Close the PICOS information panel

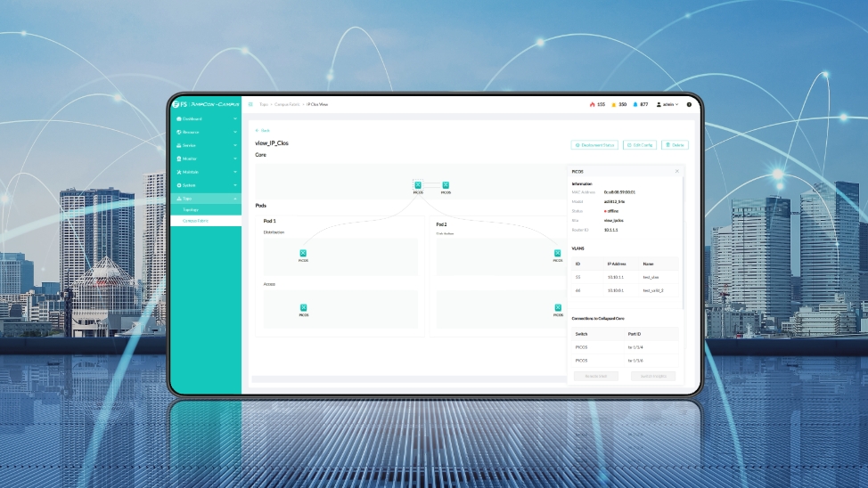tap(676, 171)
